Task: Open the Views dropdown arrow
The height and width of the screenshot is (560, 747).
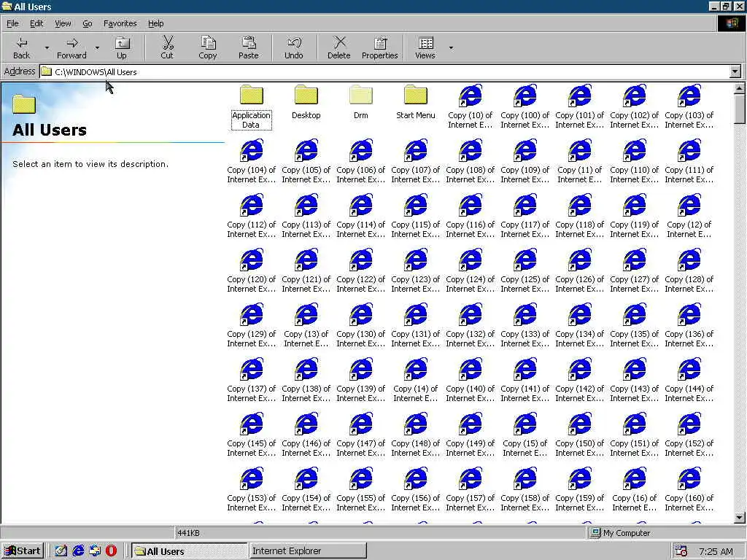Action: coord(451,47)
